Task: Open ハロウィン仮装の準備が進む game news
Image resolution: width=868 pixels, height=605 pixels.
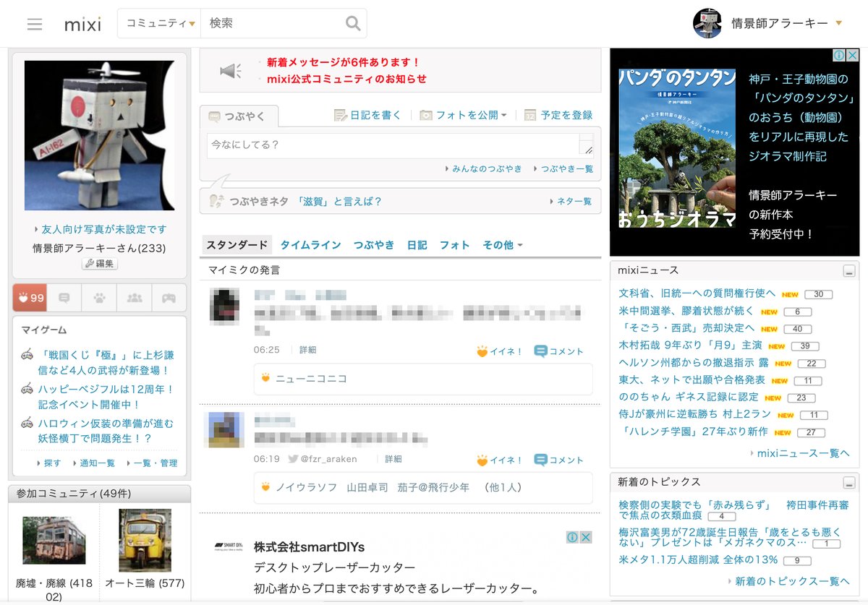Action: point(106,431)
